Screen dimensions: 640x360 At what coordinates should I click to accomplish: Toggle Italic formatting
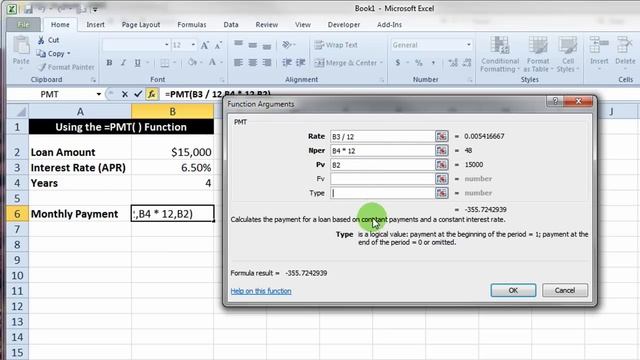coord(123,63)
